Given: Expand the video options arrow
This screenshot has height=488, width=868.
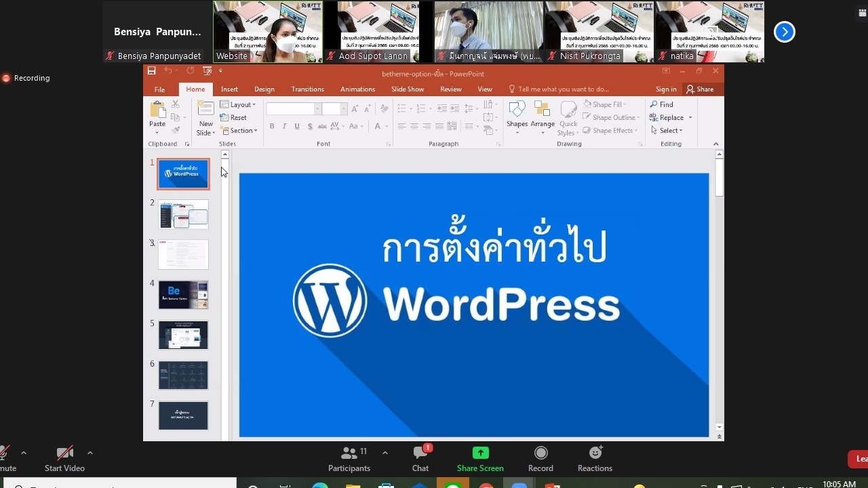Looking at the screenshot, I should [90, 453].
